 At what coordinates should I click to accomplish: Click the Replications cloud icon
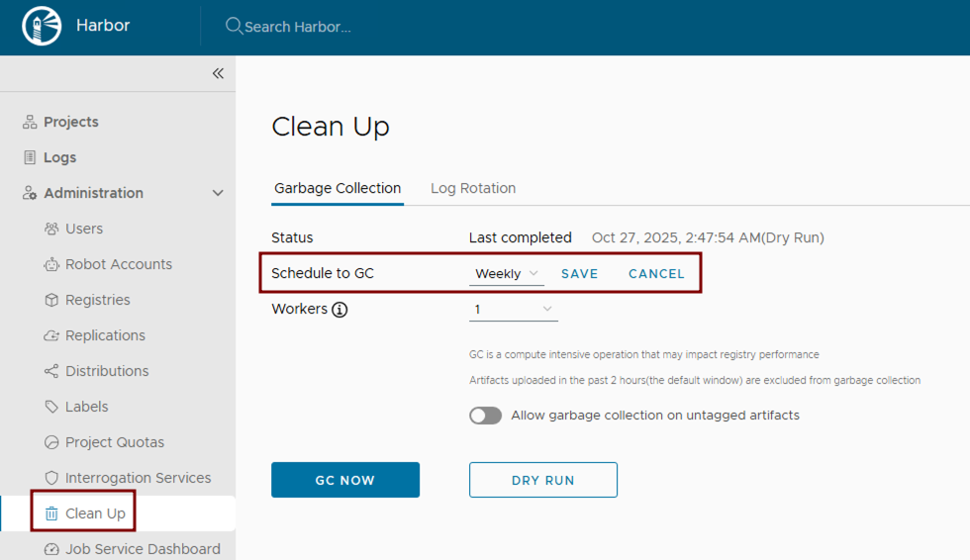coord(51,335)
